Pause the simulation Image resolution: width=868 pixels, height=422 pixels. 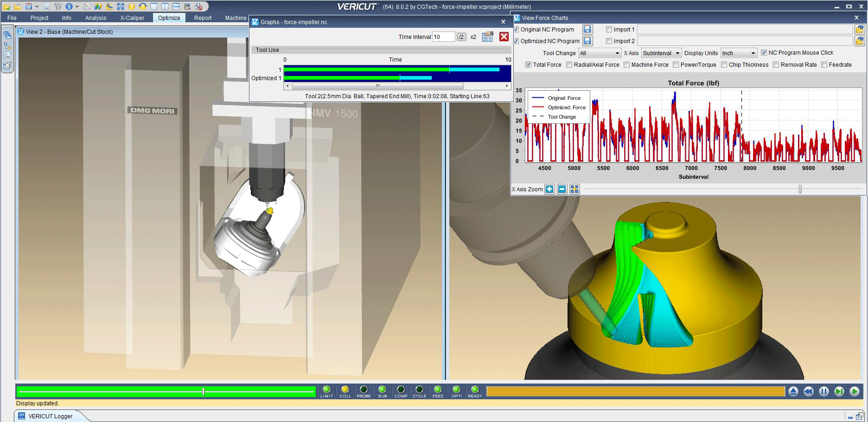tap(824, 391)
